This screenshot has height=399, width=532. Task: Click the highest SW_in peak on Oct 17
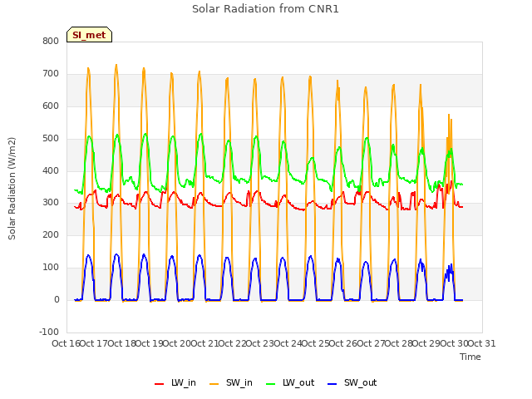point(116,65)
